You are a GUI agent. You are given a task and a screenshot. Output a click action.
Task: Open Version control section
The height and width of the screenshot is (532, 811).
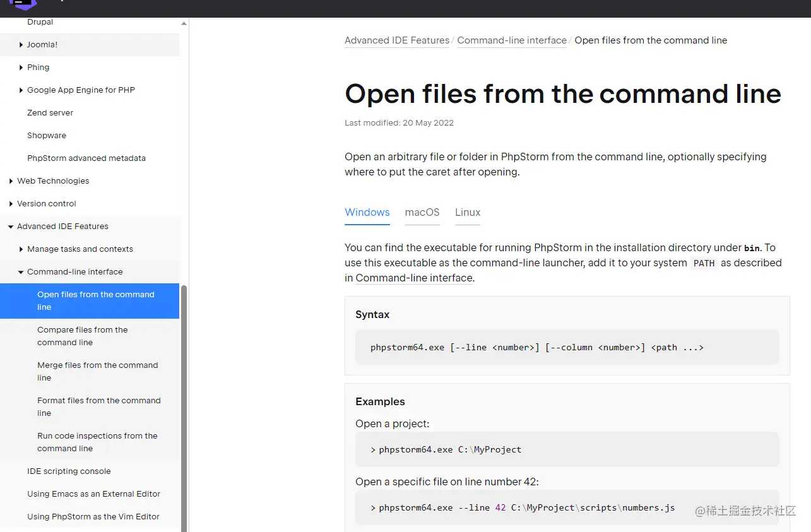click(x=47, y=204)
